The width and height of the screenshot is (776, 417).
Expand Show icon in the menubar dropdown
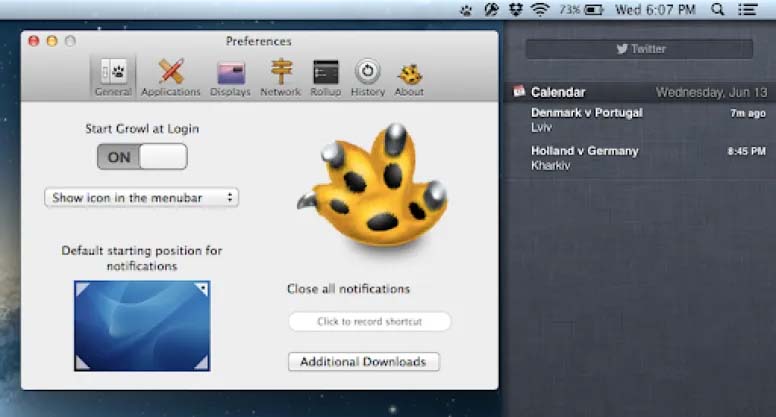(142, 198)
